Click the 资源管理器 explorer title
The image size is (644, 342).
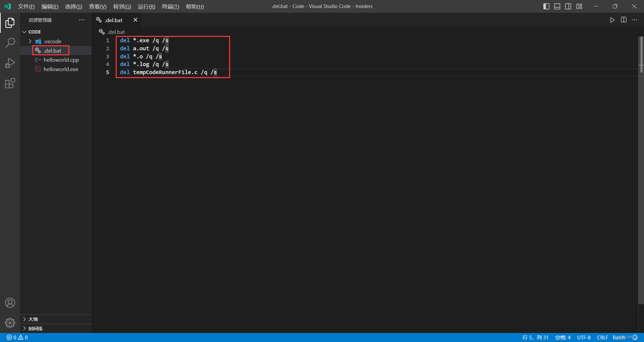(40, 20)
